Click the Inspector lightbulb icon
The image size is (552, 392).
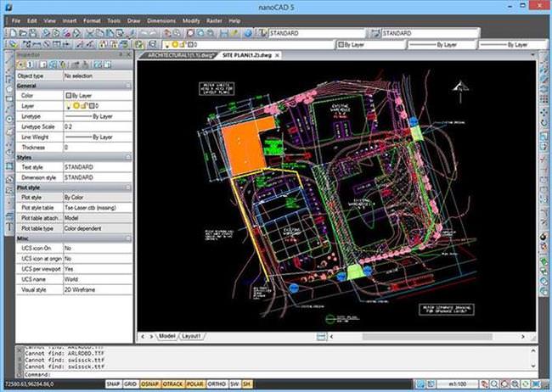click(63, 64)
